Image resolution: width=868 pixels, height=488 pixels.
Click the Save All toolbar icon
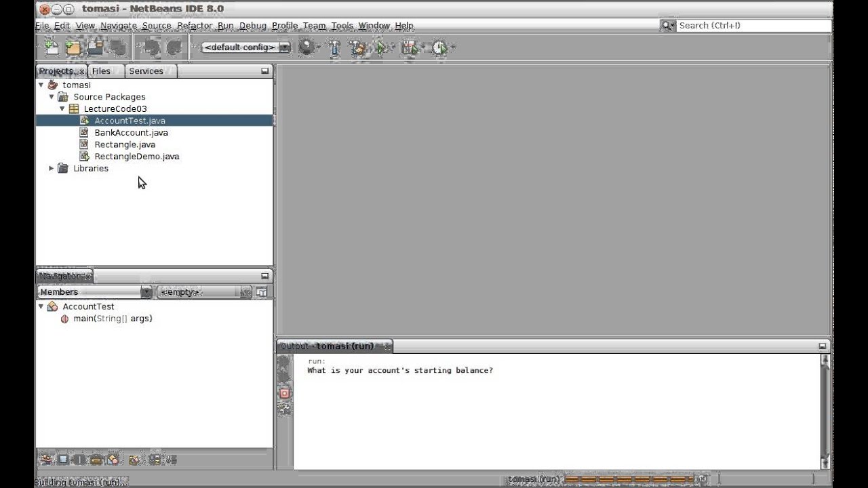click(x=118, y=47)
